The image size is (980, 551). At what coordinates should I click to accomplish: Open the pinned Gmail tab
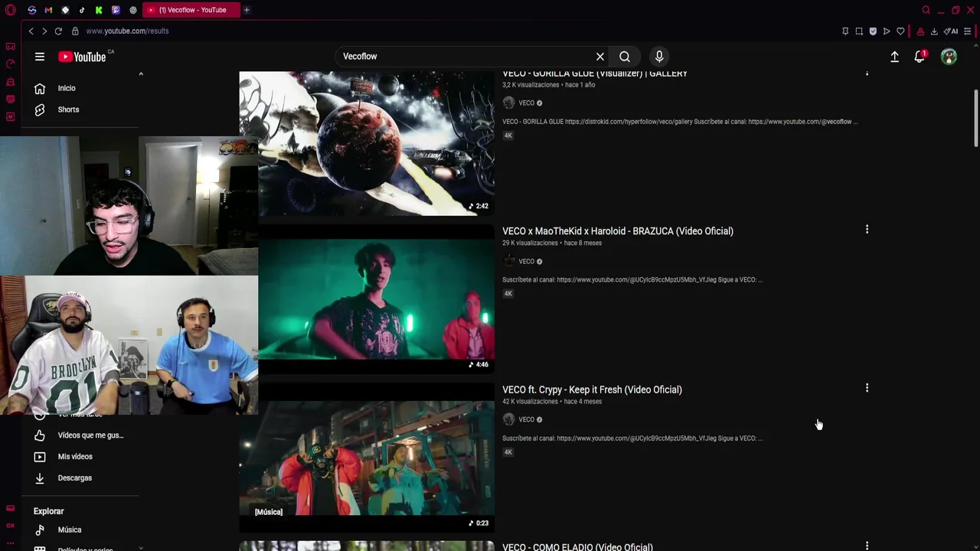click(x=48, y=10)
